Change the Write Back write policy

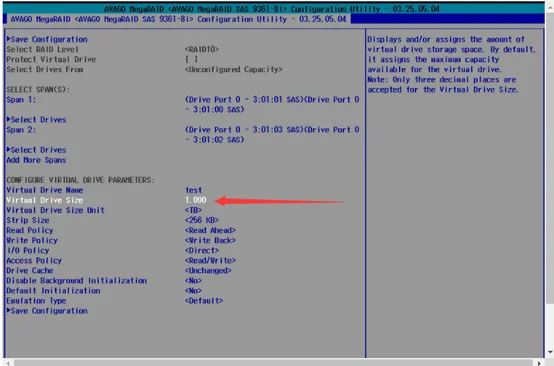tap(210, 240)
